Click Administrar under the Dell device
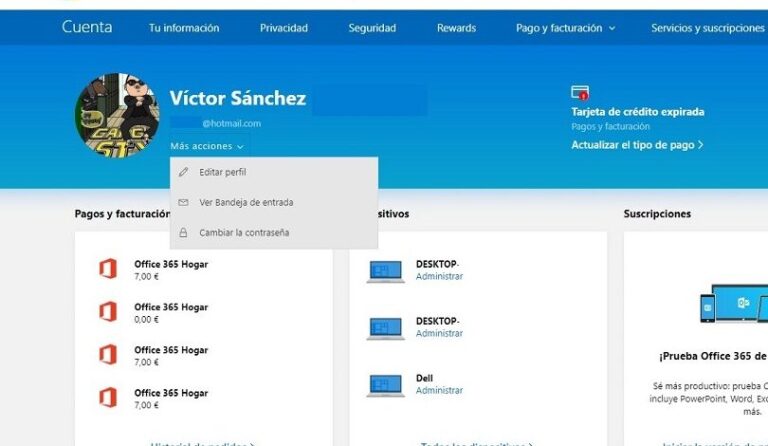Viewport: 768px width, 446px height. [x=439, y=390]
